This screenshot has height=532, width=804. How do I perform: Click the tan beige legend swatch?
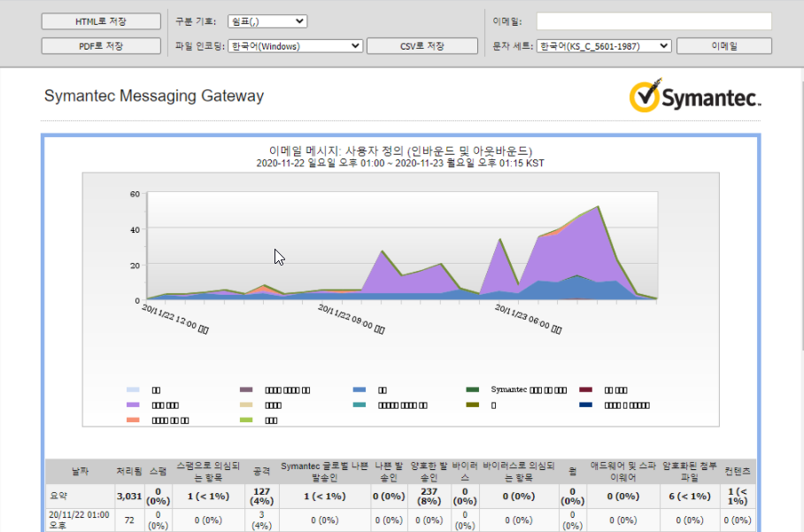pos(246,405)
